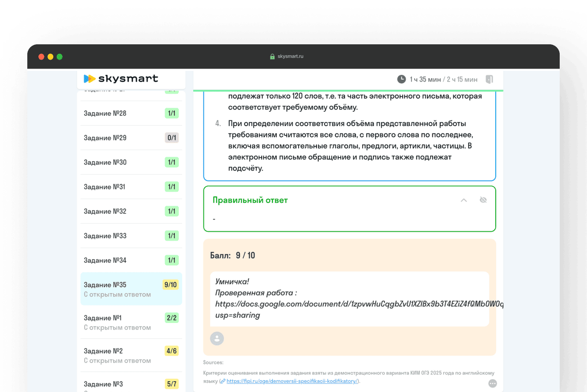This screenshot has height=392, width=587.
Task: Click the "Умничка!" teacher comment
Action: pyautogui.click(x=232, y=282)
